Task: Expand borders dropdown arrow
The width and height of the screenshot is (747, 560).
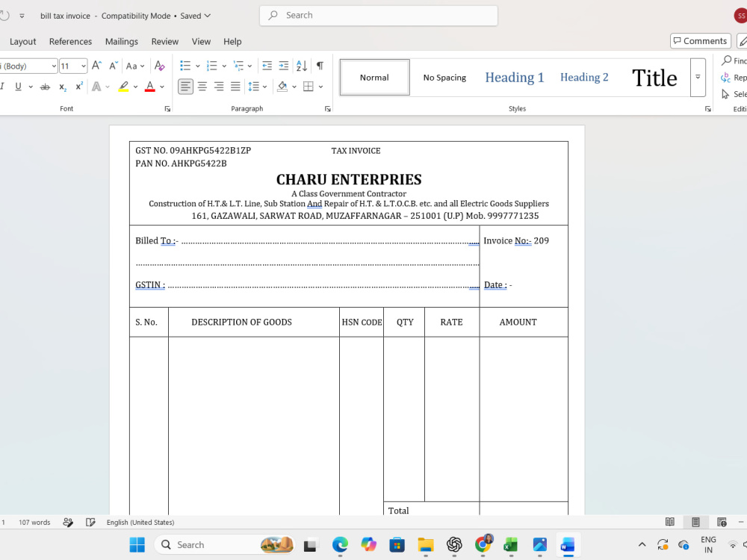Action: [320, 87]
